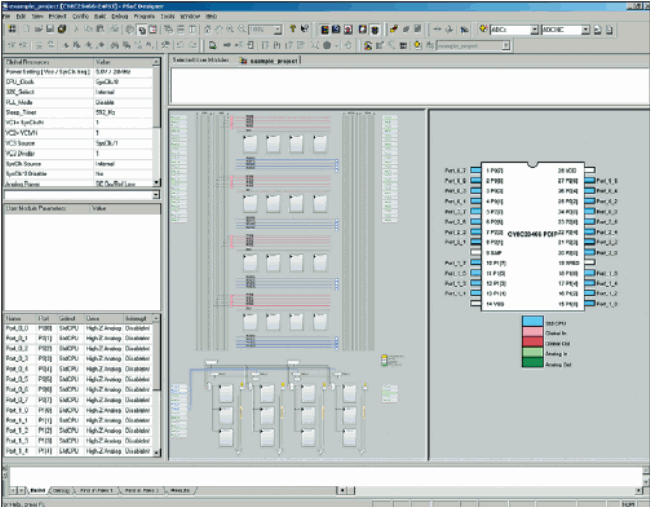Screen dimensions: 650x507
Task: Open the Project menu
Action: (x=57, y=16)
